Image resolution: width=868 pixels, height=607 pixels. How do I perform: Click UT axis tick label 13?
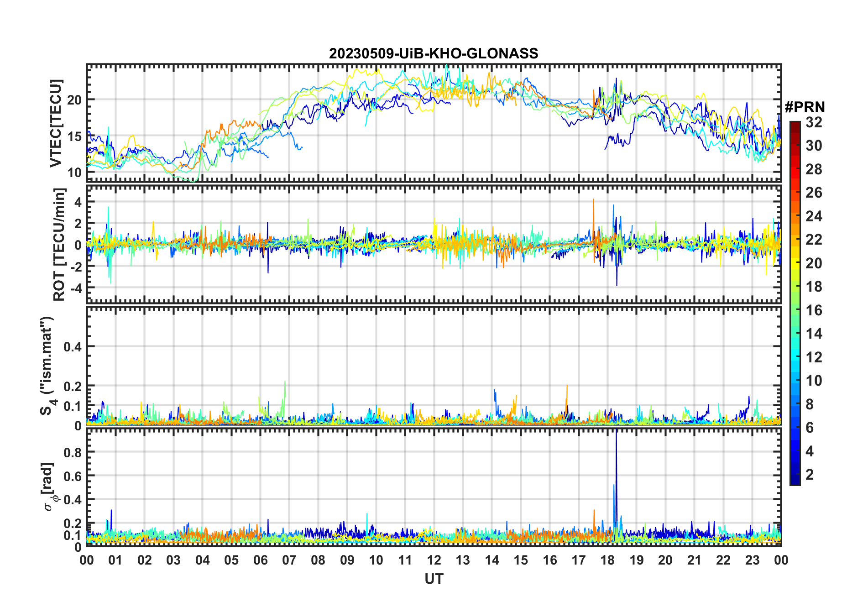463,560
